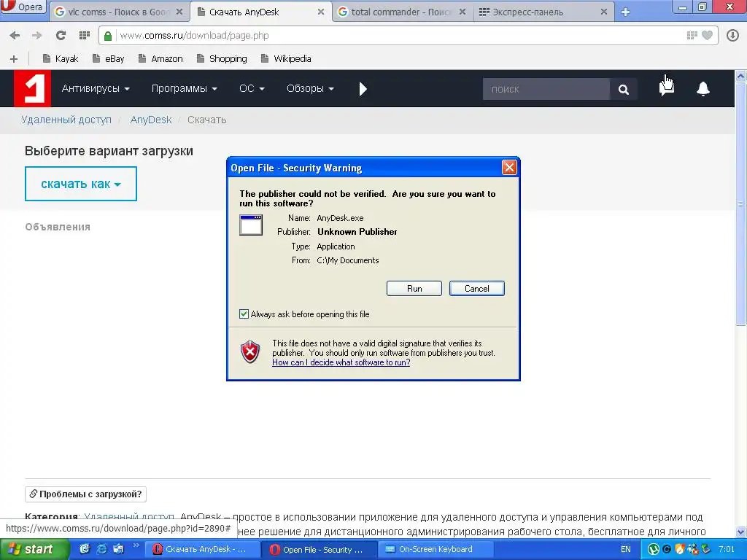This screenshot has width=747, height=560.
Task: Click the magnifier search button
Action: (x=623, y=89)
